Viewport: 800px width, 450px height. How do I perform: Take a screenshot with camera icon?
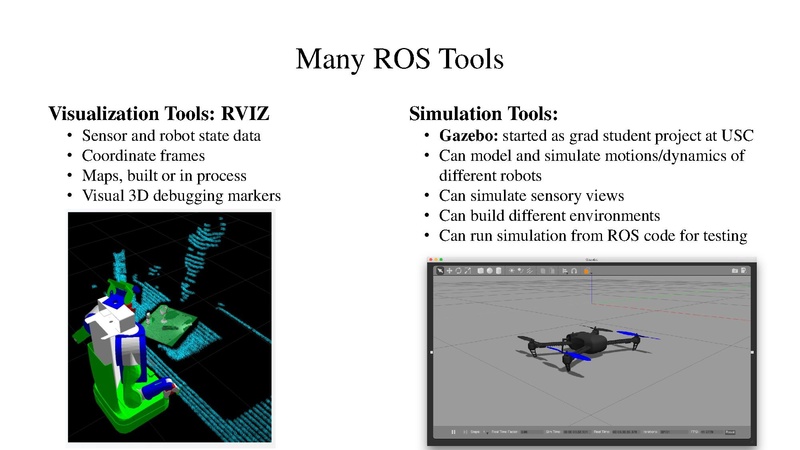click(734, 270)
